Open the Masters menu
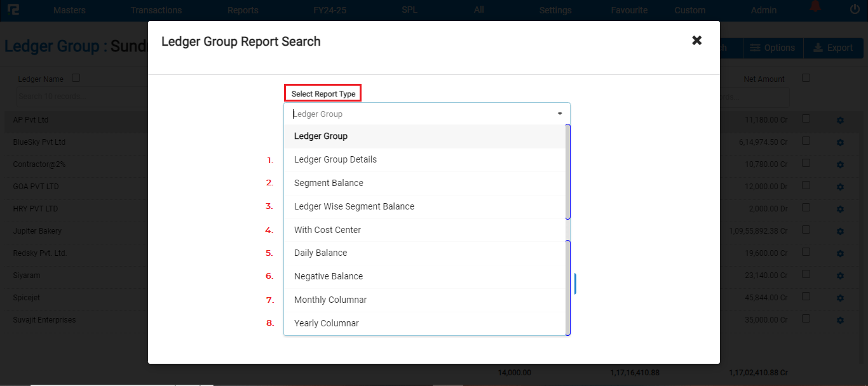 69,10
